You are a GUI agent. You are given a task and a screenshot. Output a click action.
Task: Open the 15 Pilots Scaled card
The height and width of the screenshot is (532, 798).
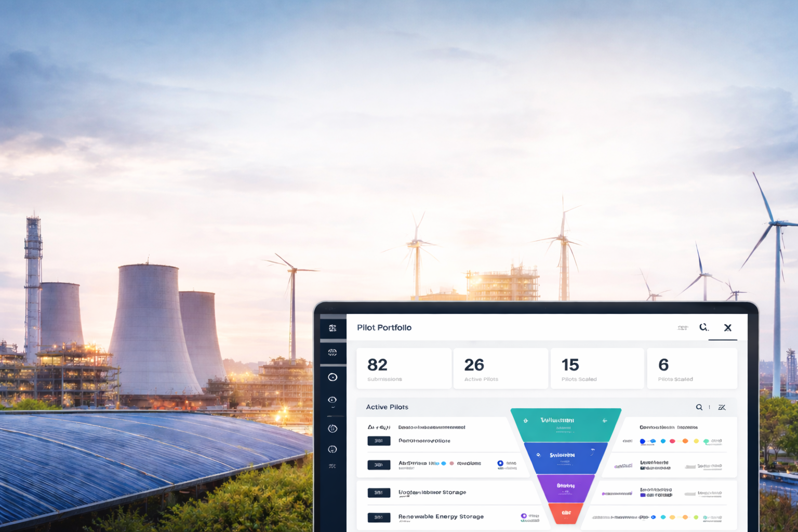(x=597, y=368)
